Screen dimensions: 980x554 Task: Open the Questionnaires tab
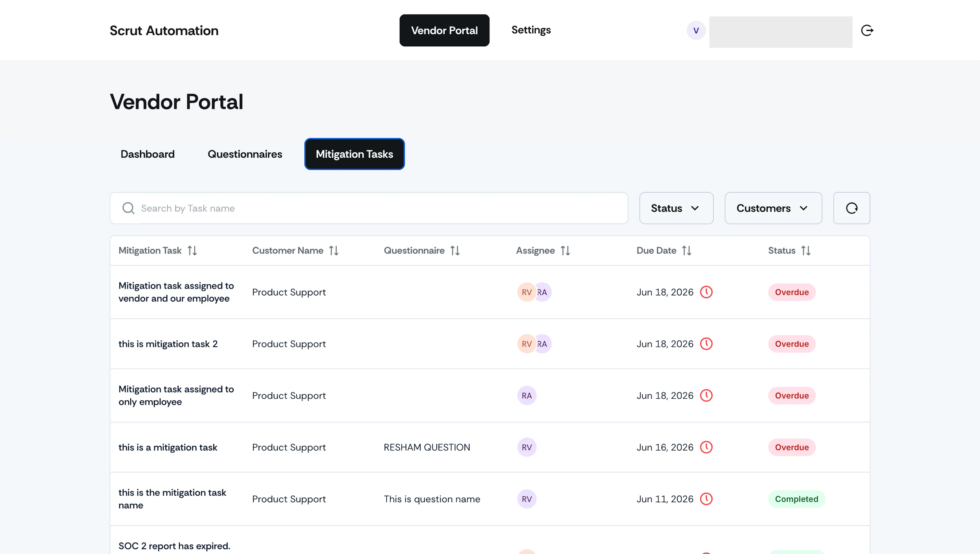[x=245, y=154]
